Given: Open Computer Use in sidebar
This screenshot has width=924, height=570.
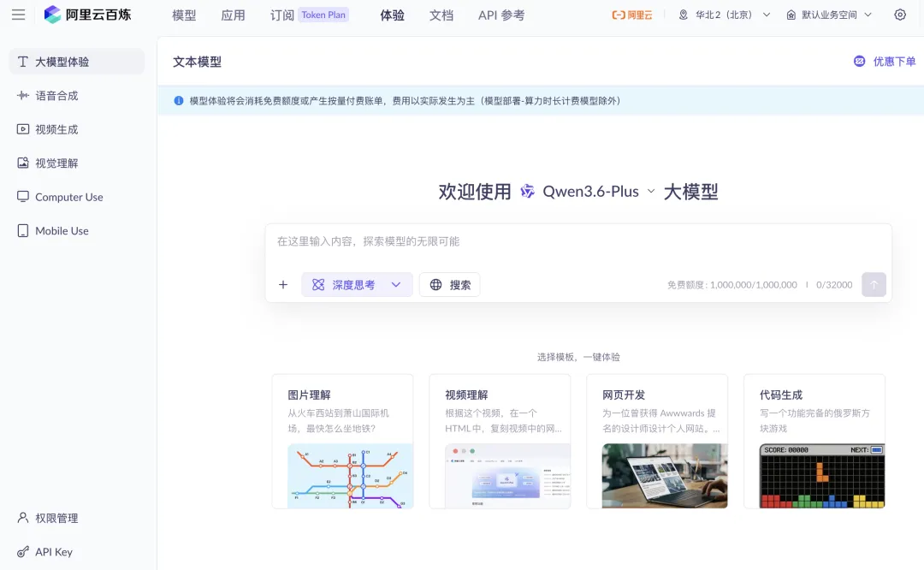Looking at the screenshot, I should point(77,197).
